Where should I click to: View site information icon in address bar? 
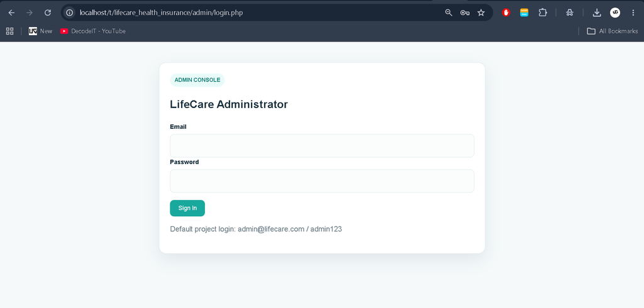tap(70, 13)
